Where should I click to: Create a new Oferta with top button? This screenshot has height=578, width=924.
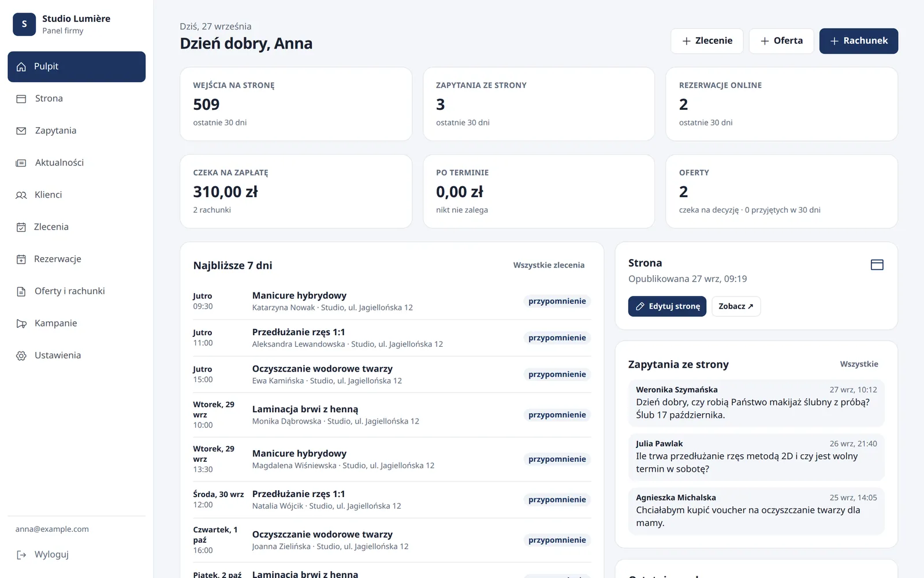(781, 41)
